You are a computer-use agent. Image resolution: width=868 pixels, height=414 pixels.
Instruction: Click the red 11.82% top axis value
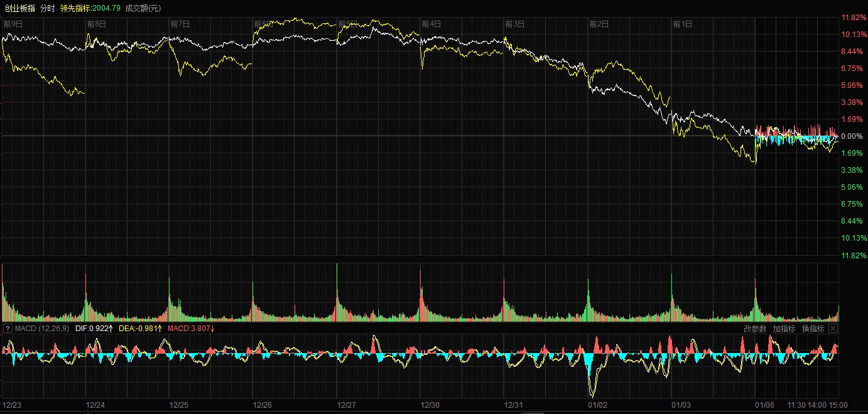click(854, 18)
